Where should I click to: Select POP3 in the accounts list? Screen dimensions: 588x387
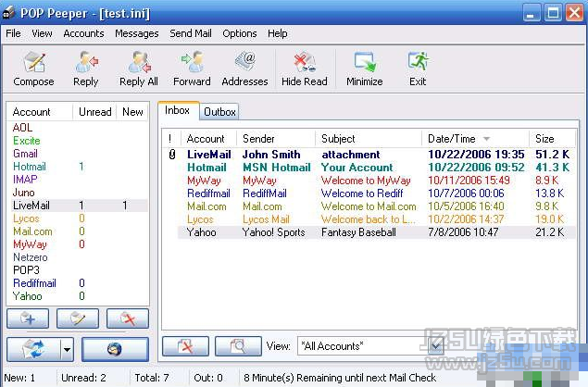[x=26, y=270]
